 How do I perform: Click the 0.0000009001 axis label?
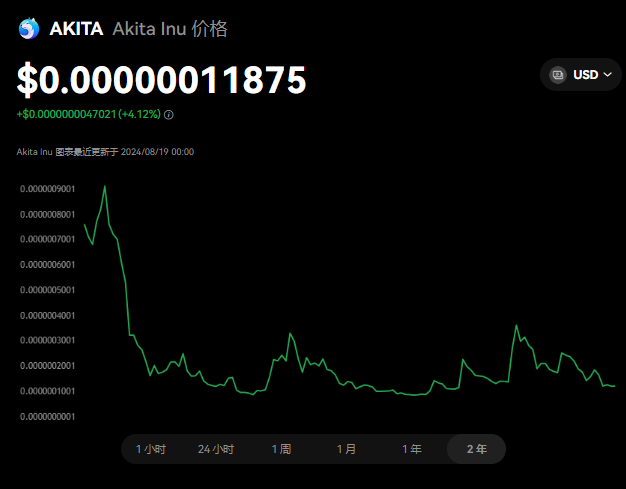[48, 189]
